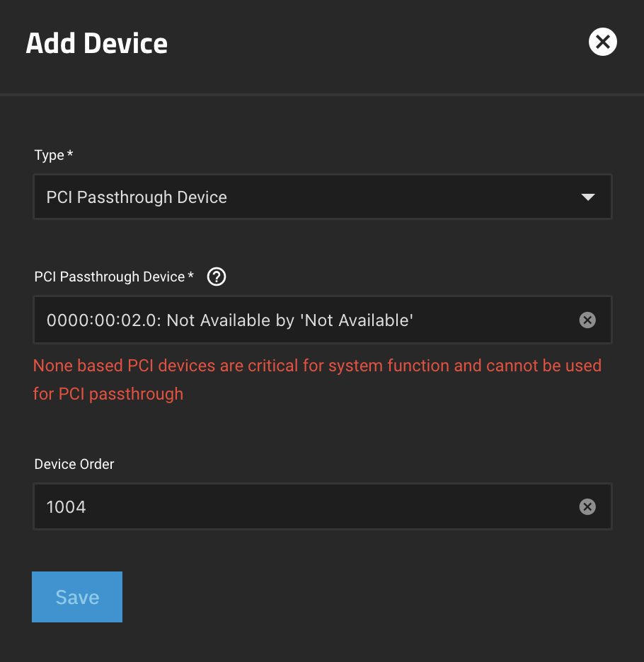Open the PCI Passthrough Device combo box
Image resolution: width=644 pixels, height=662 pixels.
pos(323,320)
